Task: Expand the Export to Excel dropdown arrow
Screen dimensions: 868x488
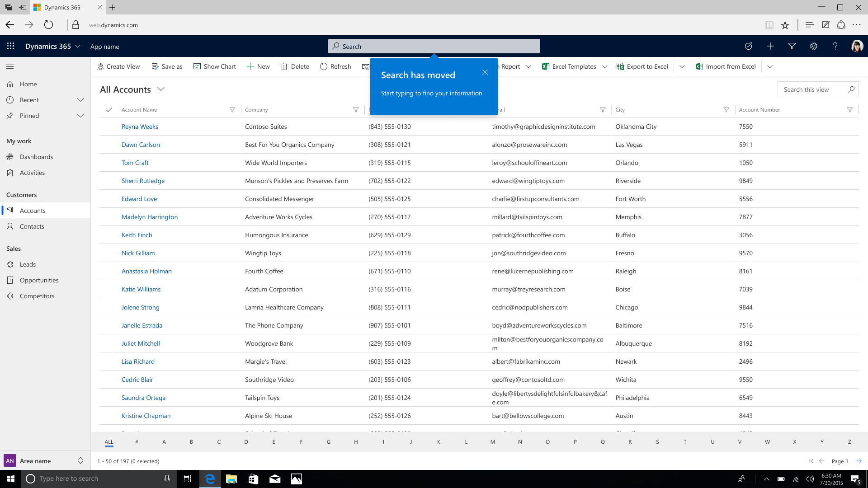Action: point(683,67)
